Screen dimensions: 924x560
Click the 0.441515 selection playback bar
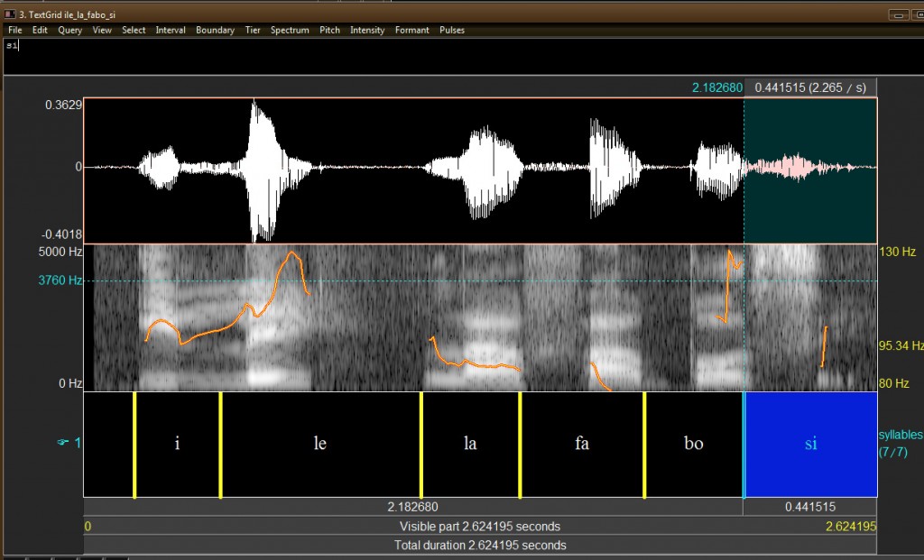point(810,507)
